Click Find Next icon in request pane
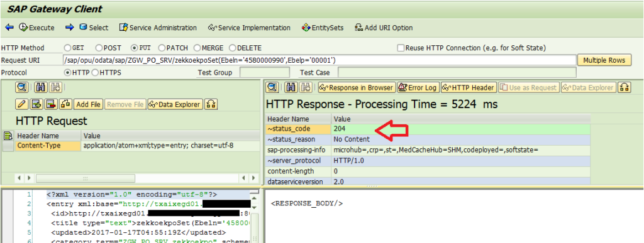The width and height of the screenshot is (644, 243). tap(55, 87)
